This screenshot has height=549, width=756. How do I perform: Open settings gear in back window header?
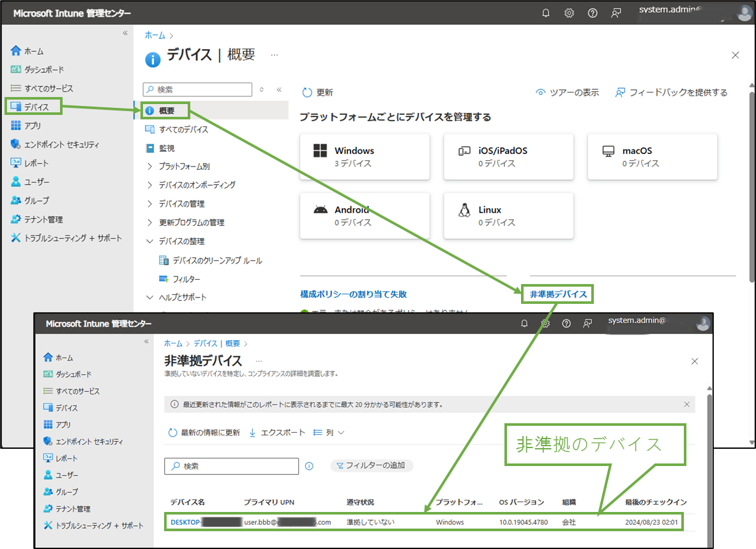[x=569, y=13]
